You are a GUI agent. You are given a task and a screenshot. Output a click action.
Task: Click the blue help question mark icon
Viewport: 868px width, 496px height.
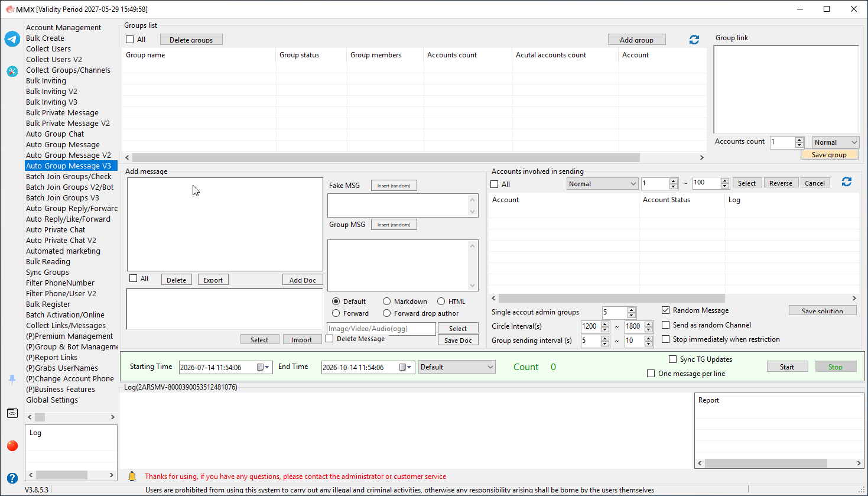click(x=12, y=478)
